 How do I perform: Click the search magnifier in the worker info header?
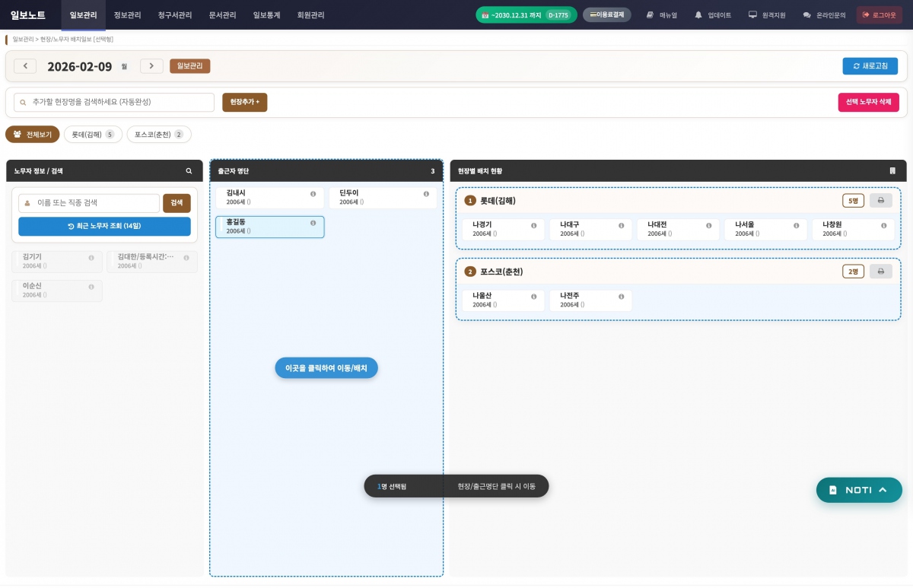189,171
